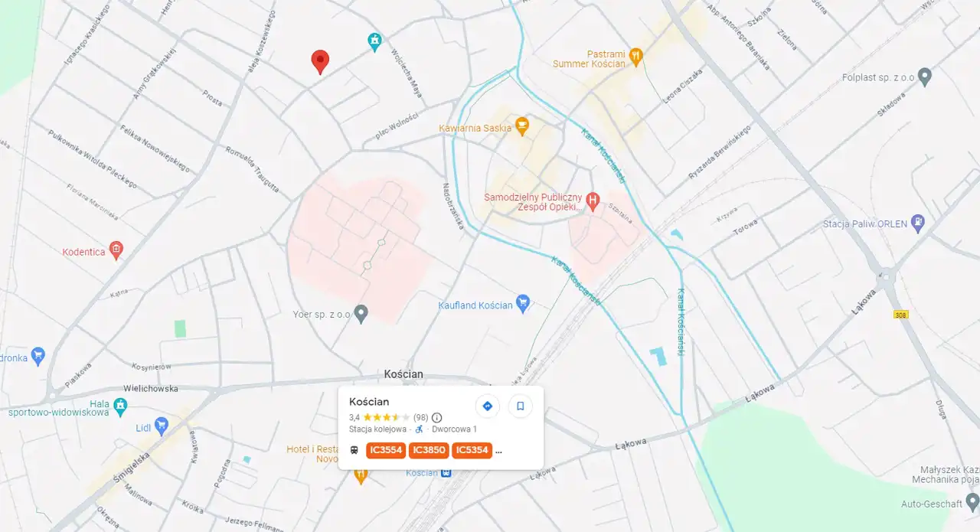Select the hospital marker Samodzielny Publiczny Zespół
The image size is (980, 532).
click(593, 199)
